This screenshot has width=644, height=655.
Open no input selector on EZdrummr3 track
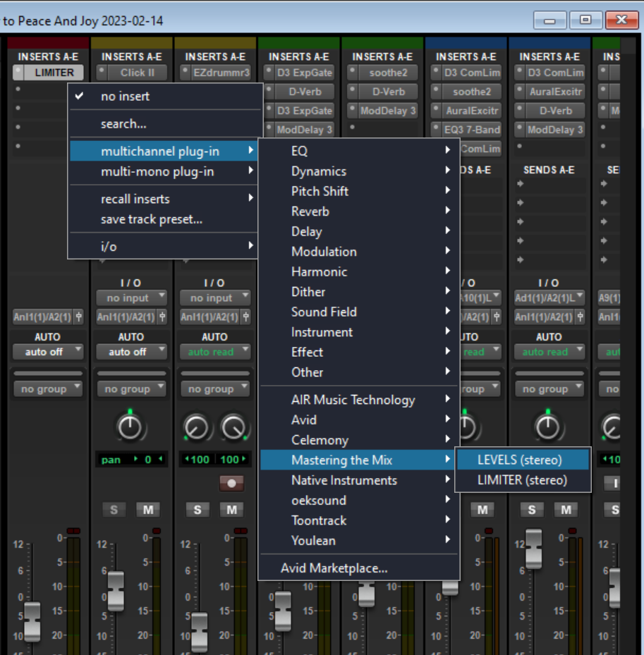(215, 298)
